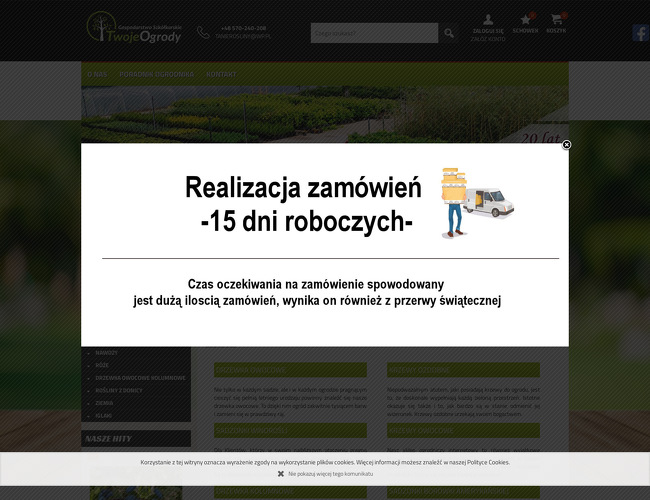650x500 pixels.
Task: Open Drzewka owocowe section heading
Action: [290, 370]
